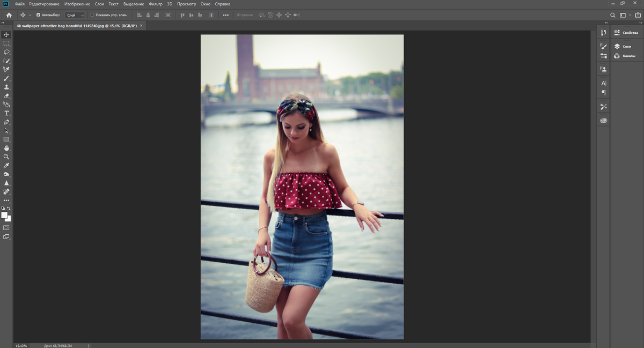The image size is (644, 348).
Task: Select the Hand tool
Action: click(6, 148)
